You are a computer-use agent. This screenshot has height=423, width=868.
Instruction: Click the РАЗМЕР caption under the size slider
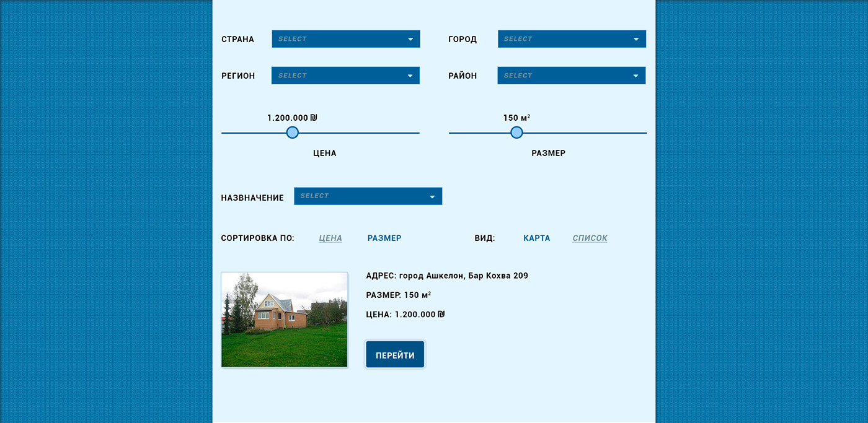(x=549, y=154)
